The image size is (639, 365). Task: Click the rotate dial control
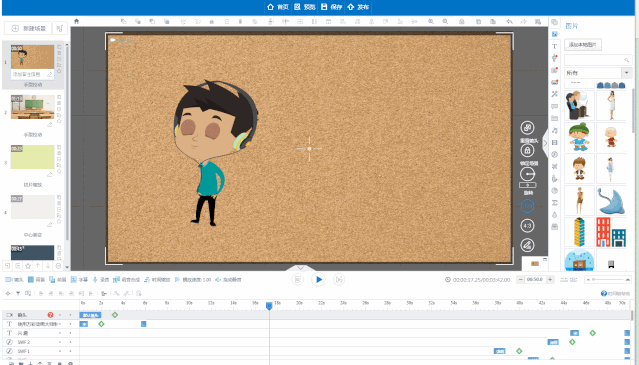point(528,174)
